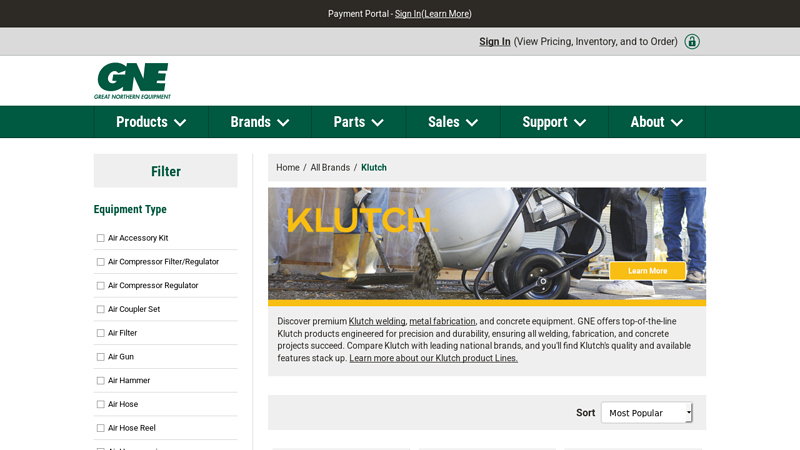Open the GNE Great Northern Equipment logo
This screenshot has height=450, width=800.
(132, 81)
